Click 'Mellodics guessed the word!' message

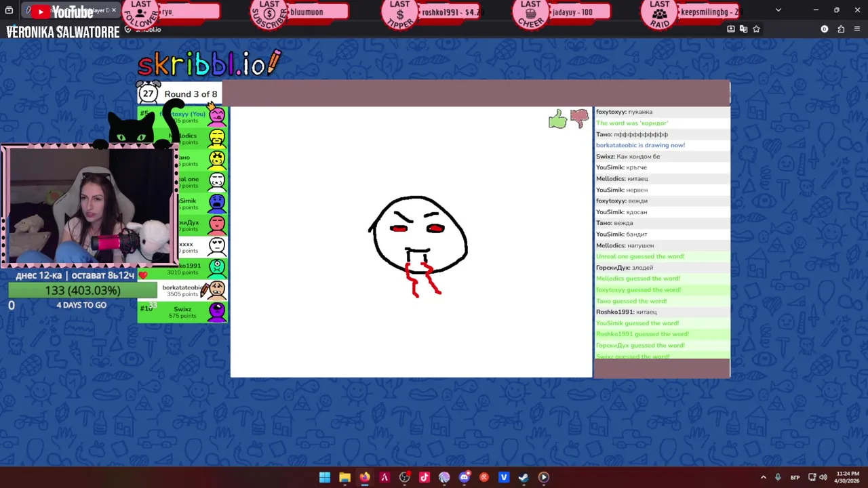point(638,279)
